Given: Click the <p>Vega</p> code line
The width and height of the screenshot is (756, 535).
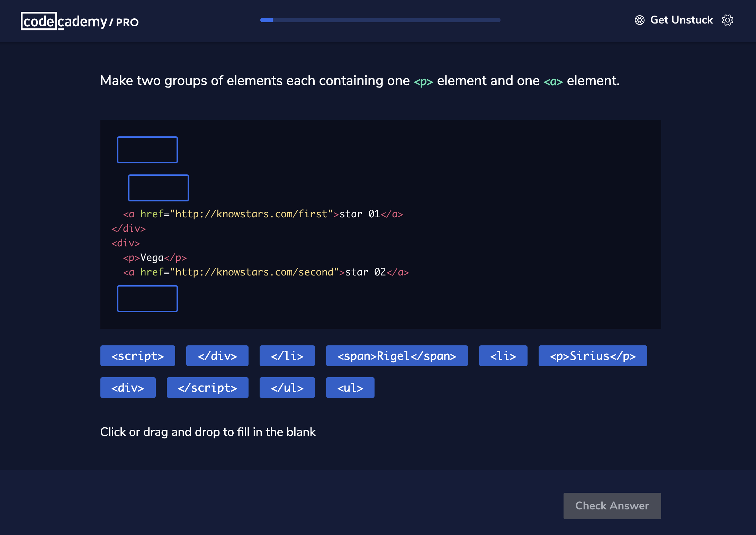Looking at the screenshot, I should pyautogui.click(x=155, y=257).
